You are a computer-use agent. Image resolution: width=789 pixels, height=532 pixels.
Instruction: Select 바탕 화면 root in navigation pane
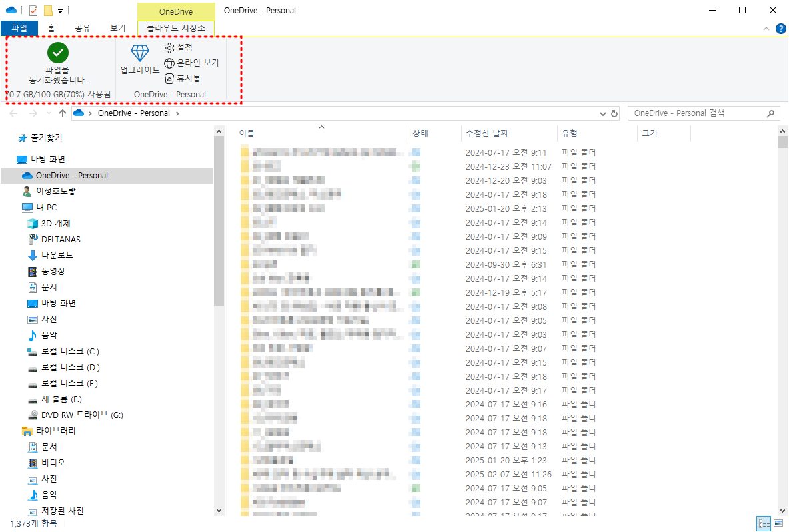tap(48, 159)
